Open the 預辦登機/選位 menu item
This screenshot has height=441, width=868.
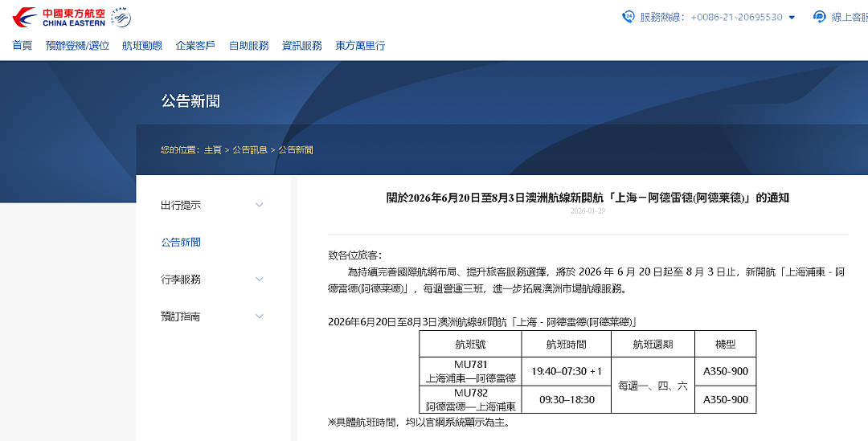pos(77,45)
